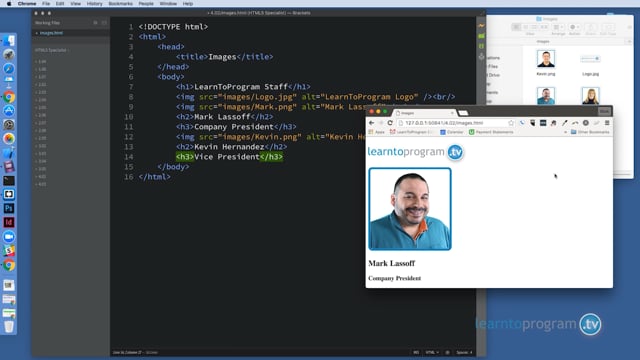The height and width of the screenshot is (360, 640).
Task: Click the Live Preview lightning bolt in Brackets
Action: pyautogui.click(x=481, y=26)
